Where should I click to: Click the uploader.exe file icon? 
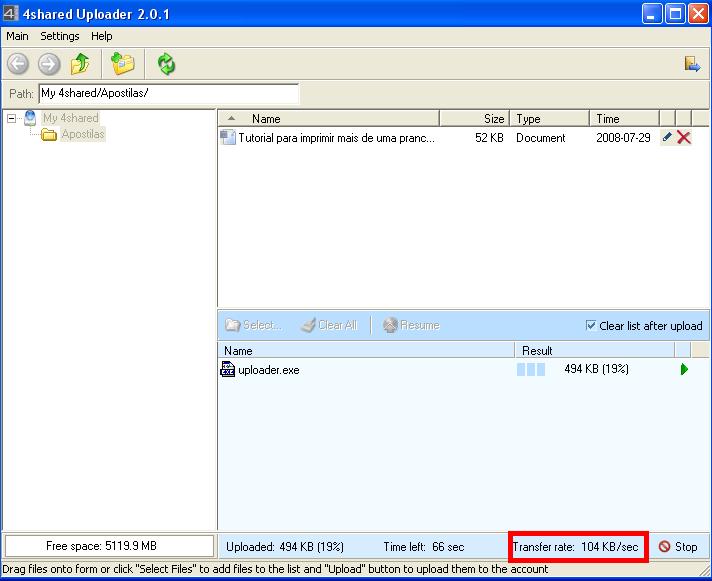pyautogui.click(x=227, y=369)
